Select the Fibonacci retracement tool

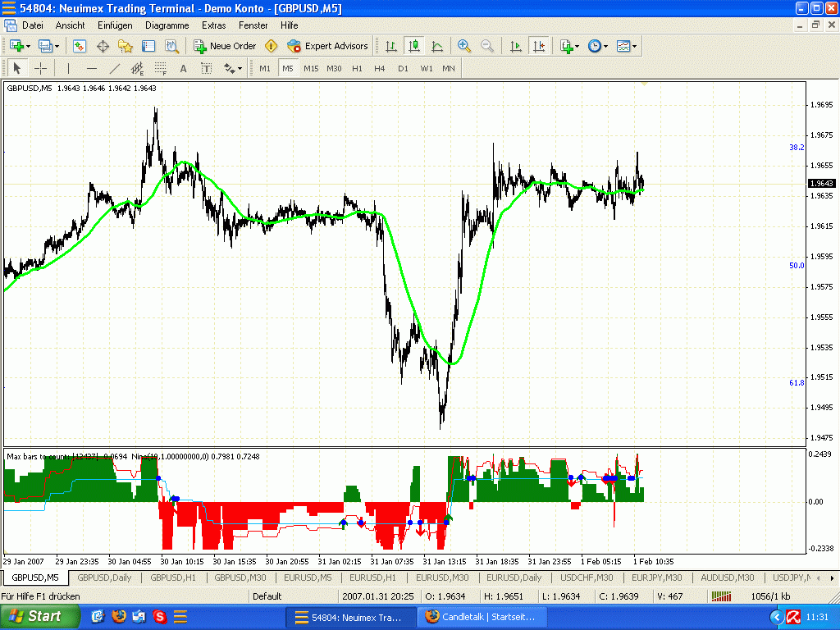coord(161,68)
